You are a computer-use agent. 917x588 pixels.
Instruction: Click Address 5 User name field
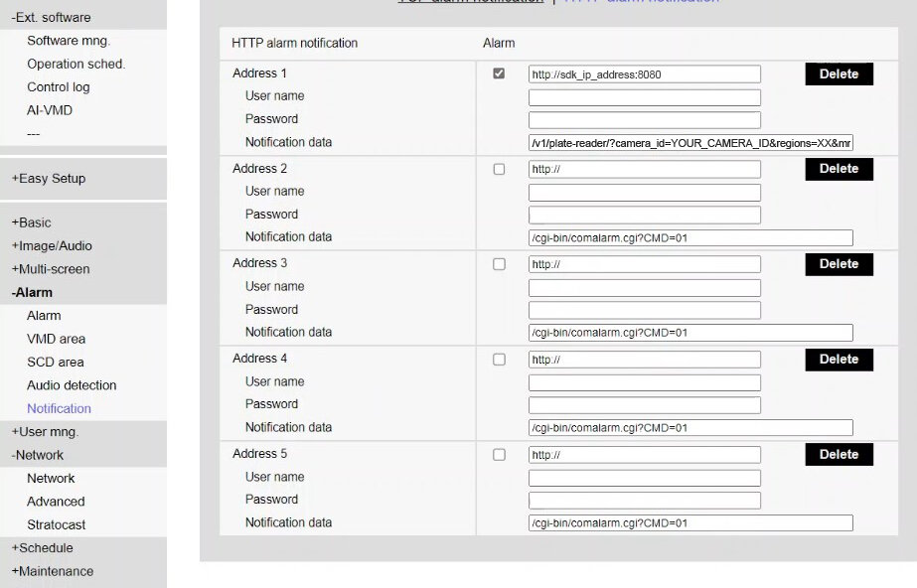point(645,478)
